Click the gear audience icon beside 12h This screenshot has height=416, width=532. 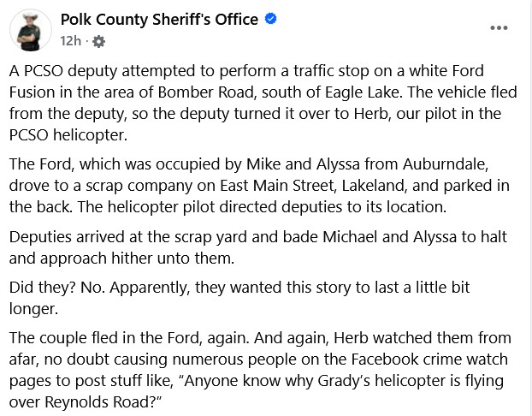(x=98, y=41)
